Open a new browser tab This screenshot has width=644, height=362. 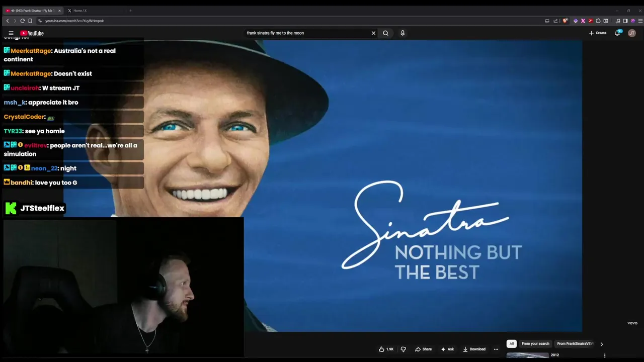pyautogui.click(x=131, y=11)
